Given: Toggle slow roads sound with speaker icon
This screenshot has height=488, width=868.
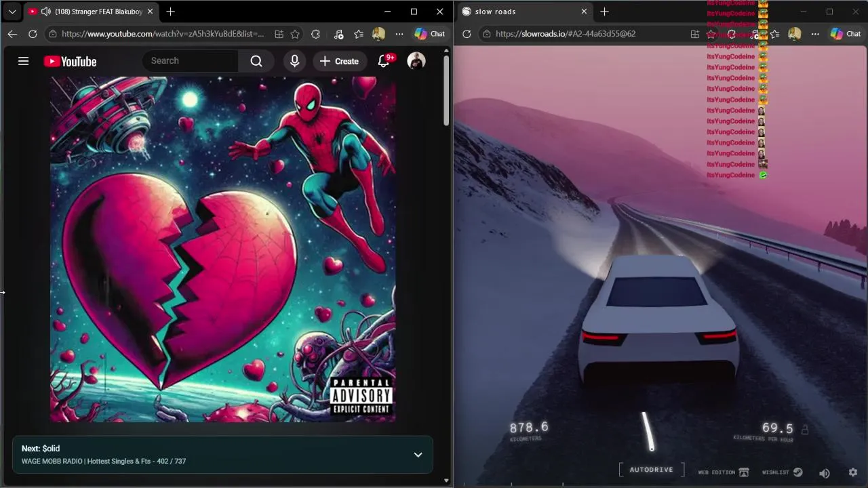Looking at the screenshot, I should tap(825, 473).
